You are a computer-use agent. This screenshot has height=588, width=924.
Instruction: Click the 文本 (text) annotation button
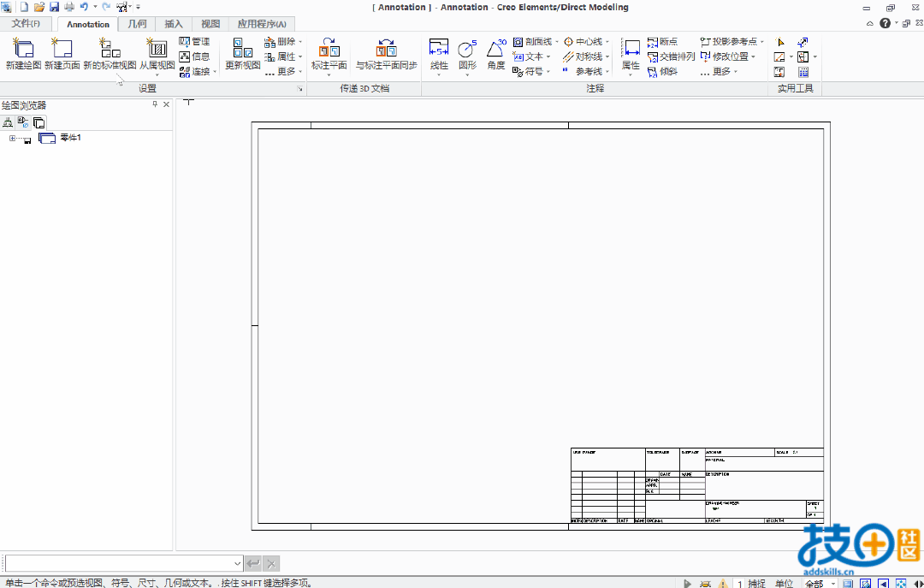[x=531, y=56]
